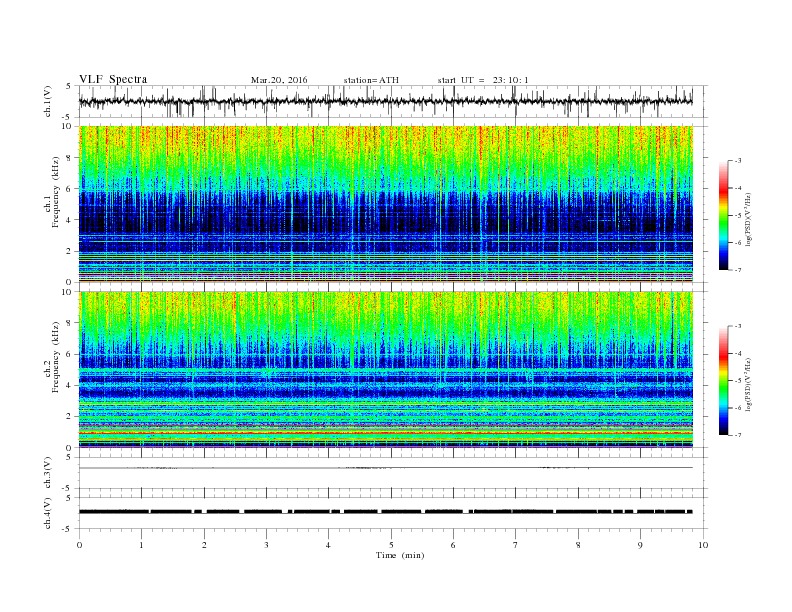The width and height of the screenshot is (792, 612).
Task: Click the "6" kHz tick on ch.2 spectrogram axis
Action: pos(69,354)
